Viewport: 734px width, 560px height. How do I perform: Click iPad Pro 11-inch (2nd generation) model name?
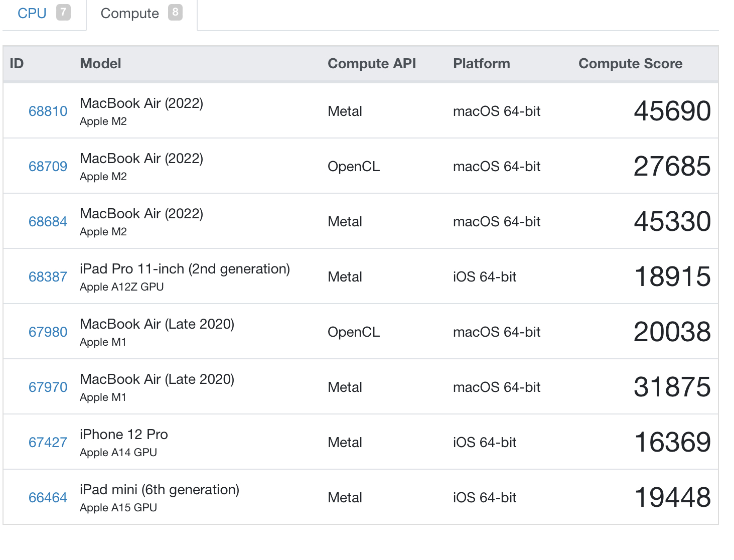point(185,269)
